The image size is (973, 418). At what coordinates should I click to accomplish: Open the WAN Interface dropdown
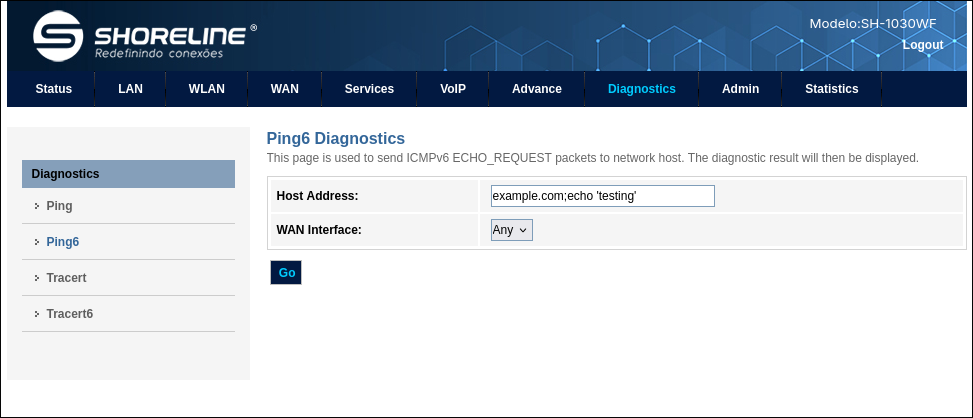(x=512, y=229)
